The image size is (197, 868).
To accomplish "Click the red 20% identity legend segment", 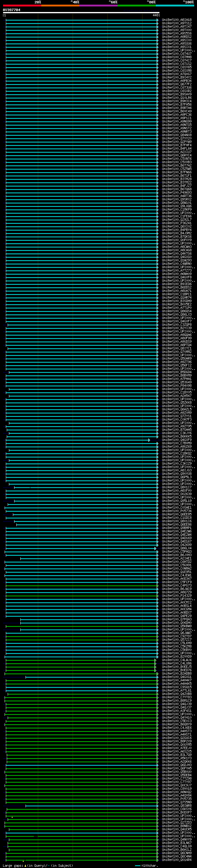I will 22,6.
